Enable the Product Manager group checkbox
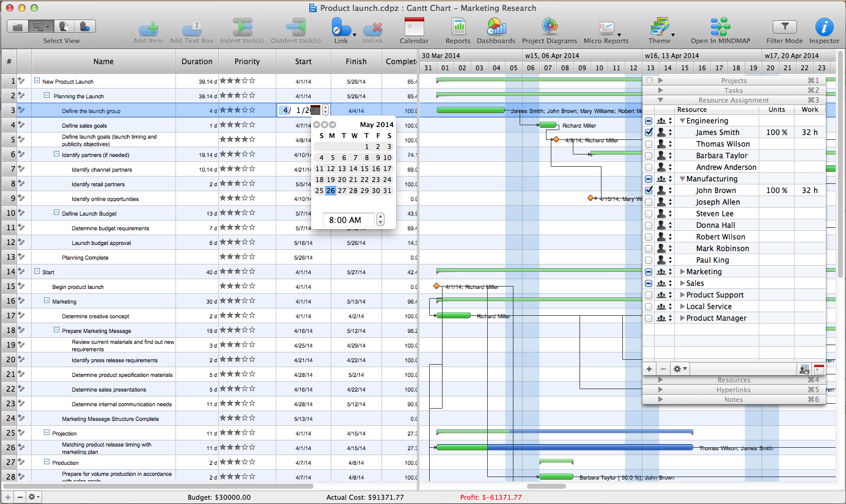This screenshot has width=846, height=504. pyautogui.click(x=649, y=318)
